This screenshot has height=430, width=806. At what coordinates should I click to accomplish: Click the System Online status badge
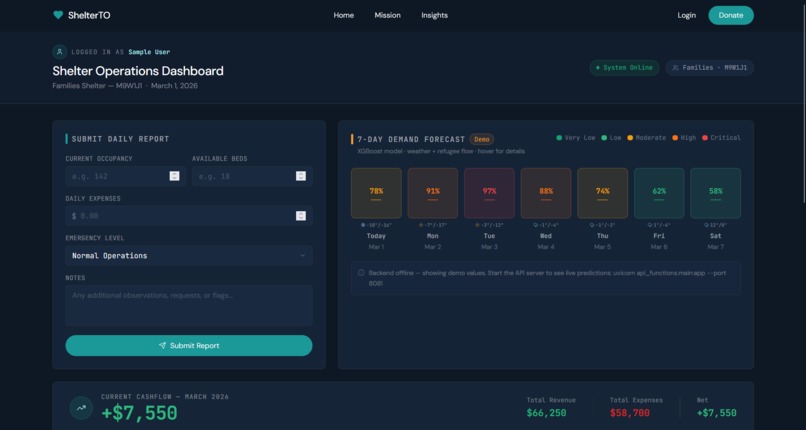(624, 68)
